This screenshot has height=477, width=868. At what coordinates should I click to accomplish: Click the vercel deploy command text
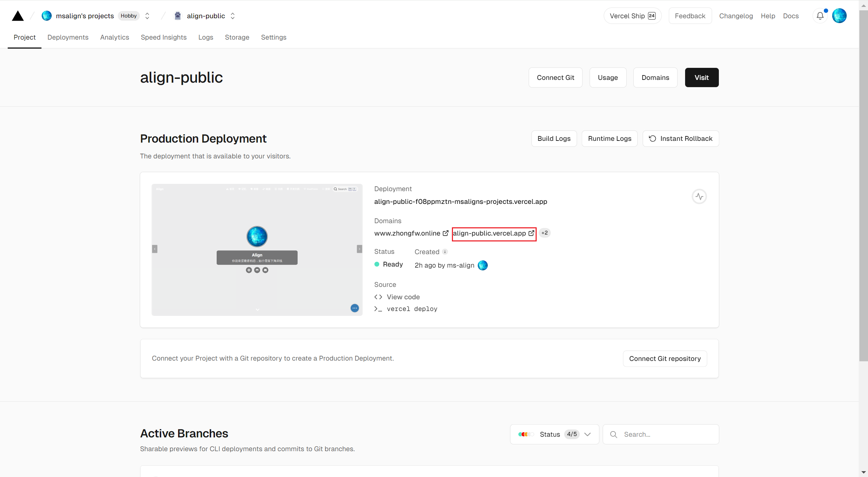412,309
